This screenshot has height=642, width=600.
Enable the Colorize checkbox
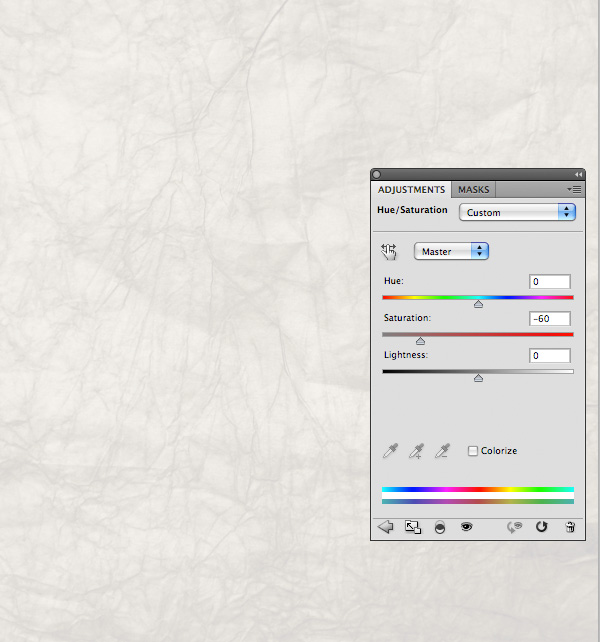[473, 451]
